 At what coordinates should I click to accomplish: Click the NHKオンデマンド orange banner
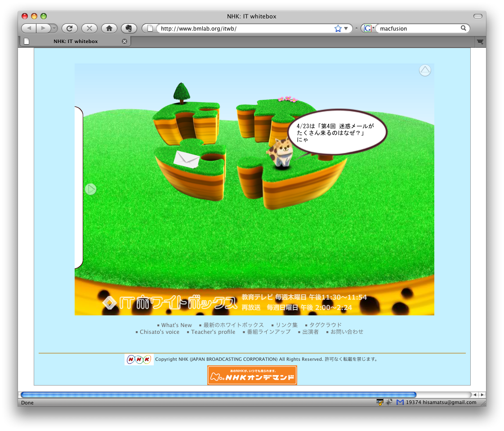[x=252, y=375]
